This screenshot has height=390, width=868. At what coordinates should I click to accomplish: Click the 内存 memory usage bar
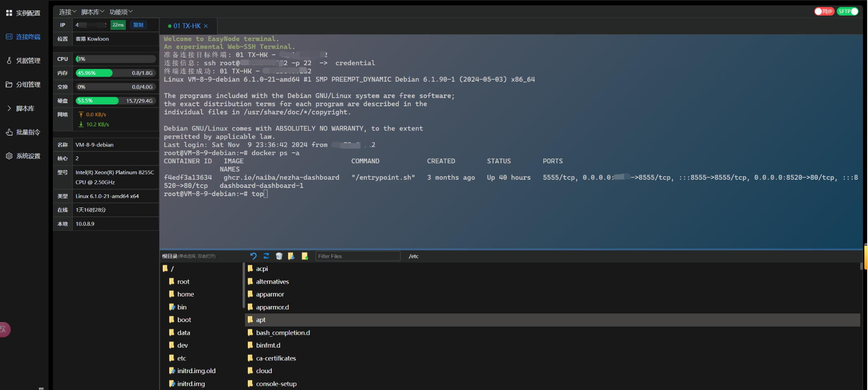pos(116,73)
